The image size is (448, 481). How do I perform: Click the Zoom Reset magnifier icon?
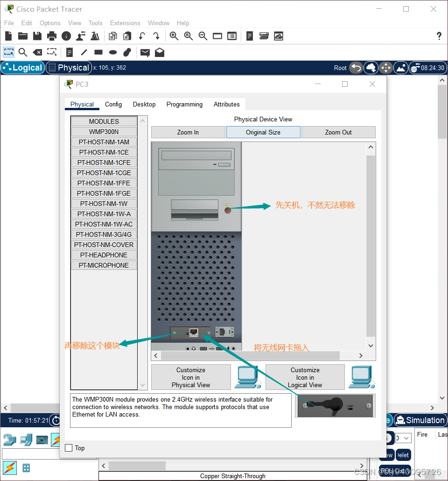click(188, 36)
